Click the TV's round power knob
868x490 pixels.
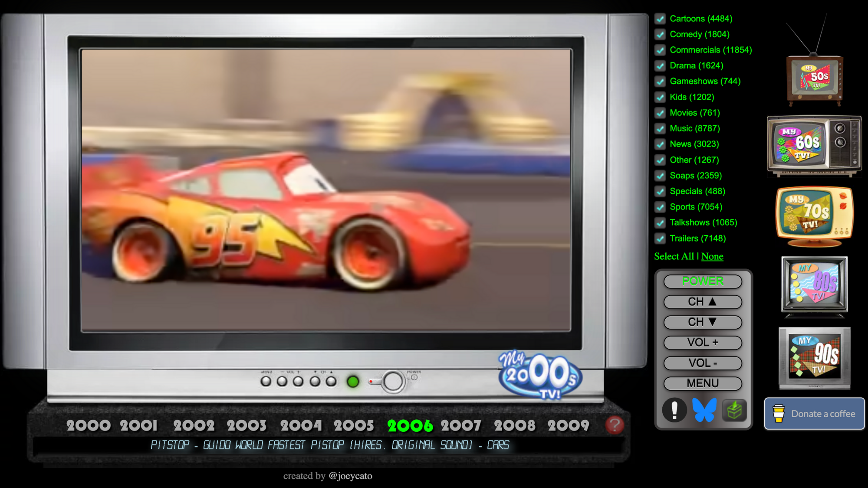tap(393, 382)
